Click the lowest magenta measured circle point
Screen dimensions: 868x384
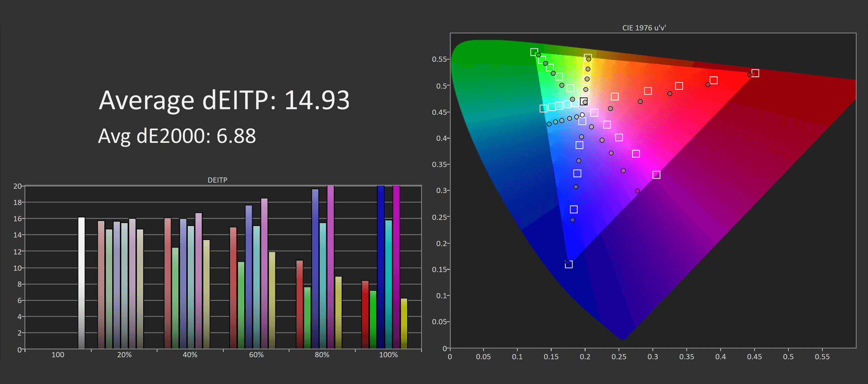tap(637, 191)
